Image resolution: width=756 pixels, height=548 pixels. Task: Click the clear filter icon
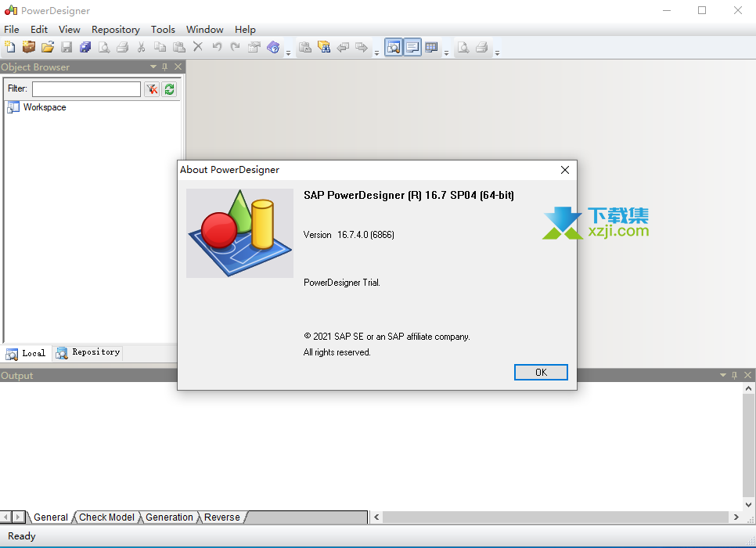[152, 88]
